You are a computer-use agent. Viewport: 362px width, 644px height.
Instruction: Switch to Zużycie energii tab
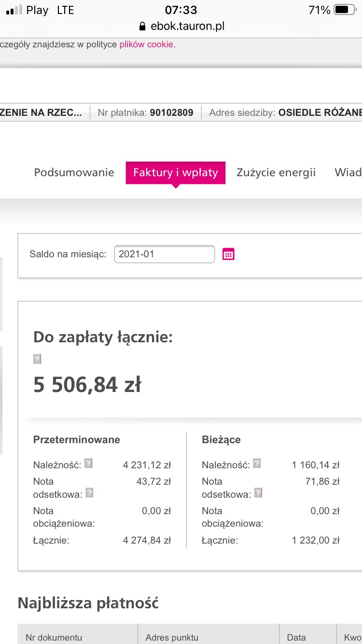point(276,172)
